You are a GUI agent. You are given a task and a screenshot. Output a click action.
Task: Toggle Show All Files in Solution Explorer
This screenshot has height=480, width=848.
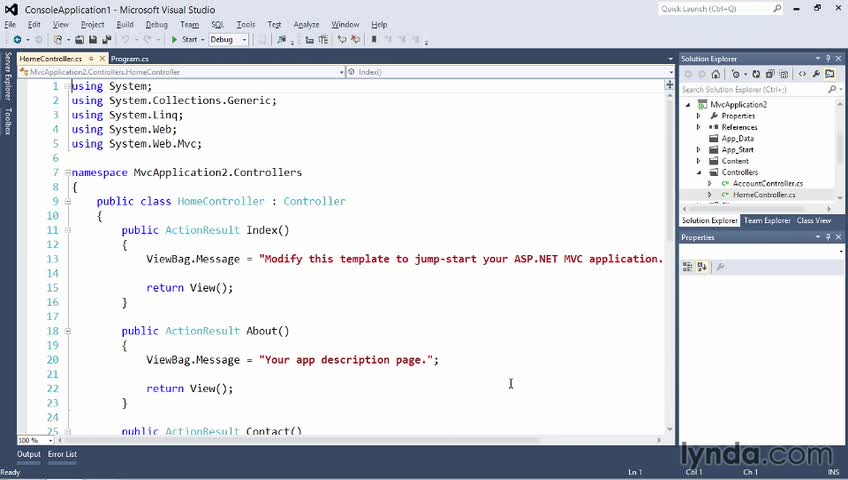[x=784, y=74]
